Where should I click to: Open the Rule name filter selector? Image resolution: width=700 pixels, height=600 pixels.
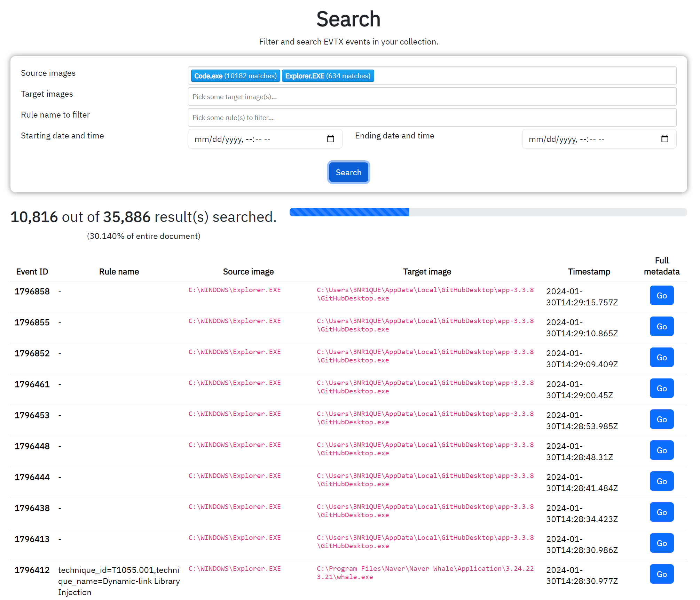(432, 118)
